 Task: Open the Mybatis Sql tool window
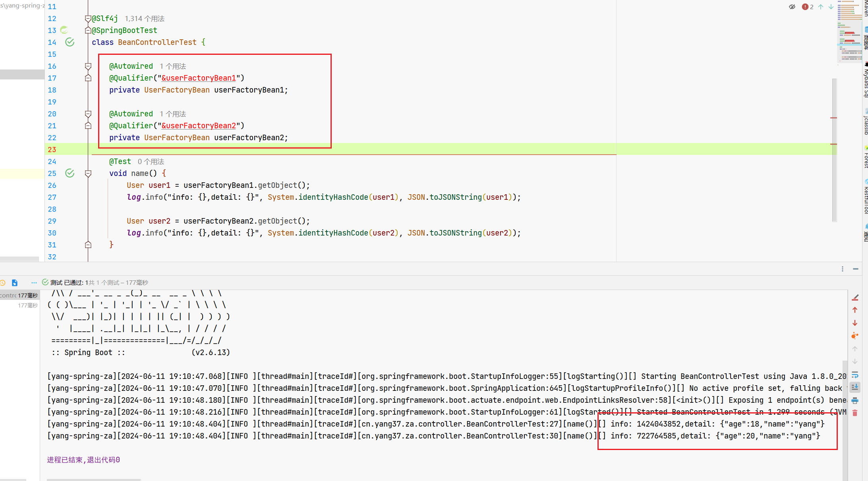tap(865, 79)
